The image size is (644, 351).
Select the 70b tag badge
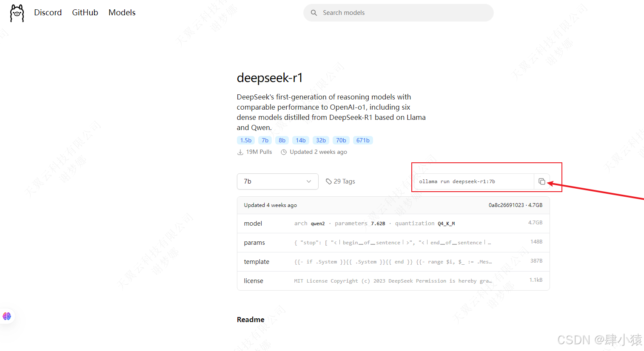(341, 140)
